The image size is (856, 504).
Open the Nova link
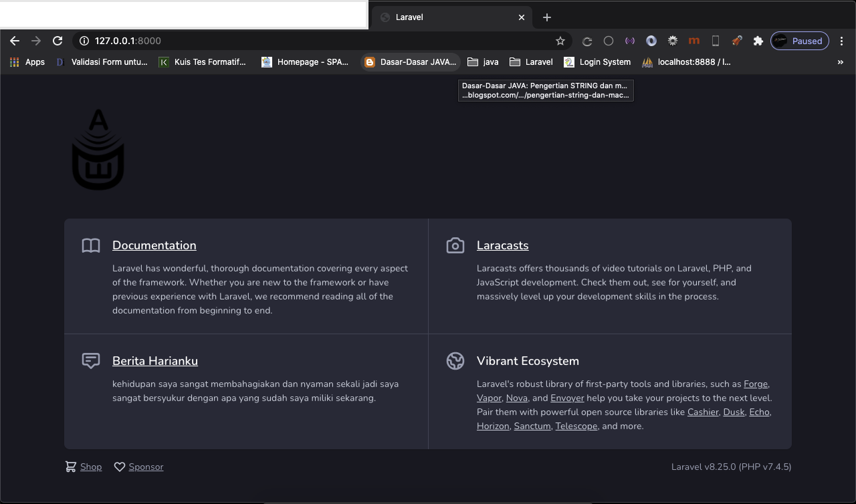(x=517, y=398)
